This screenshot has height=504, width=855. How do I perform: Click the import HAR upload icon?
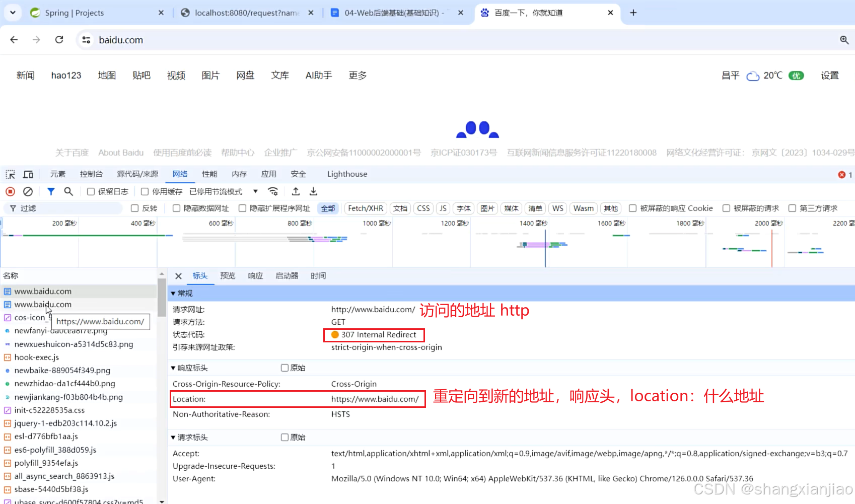coord(296,191)
